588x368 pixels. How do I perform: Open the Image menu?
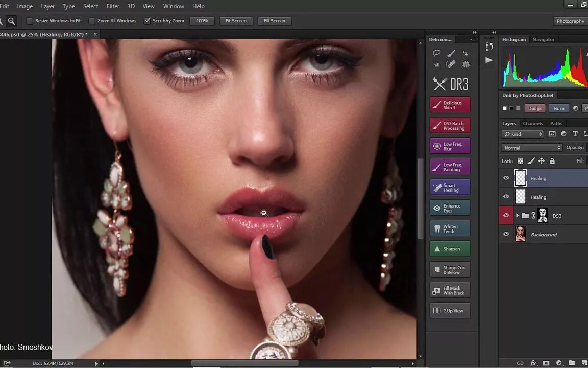[24, 6]
